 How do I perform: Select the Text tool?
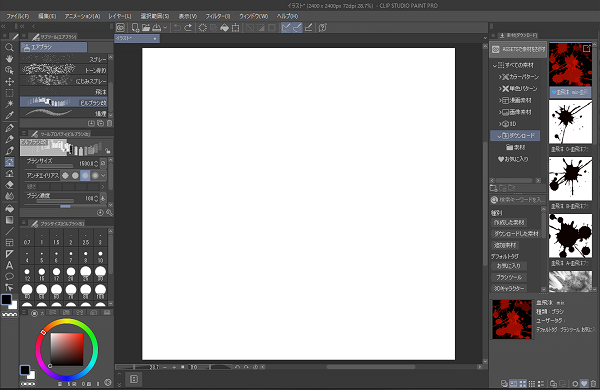coord(9,265)
